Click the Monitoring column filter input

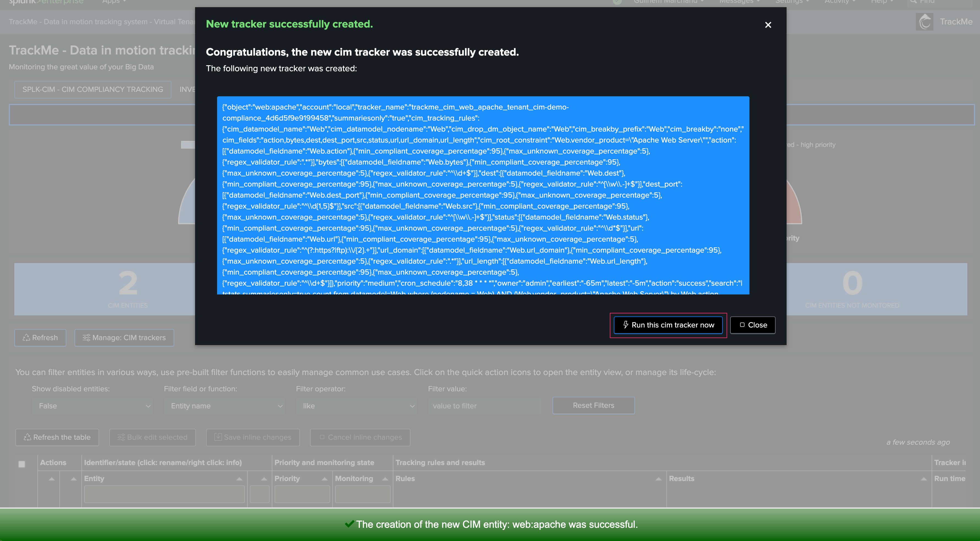363,494
